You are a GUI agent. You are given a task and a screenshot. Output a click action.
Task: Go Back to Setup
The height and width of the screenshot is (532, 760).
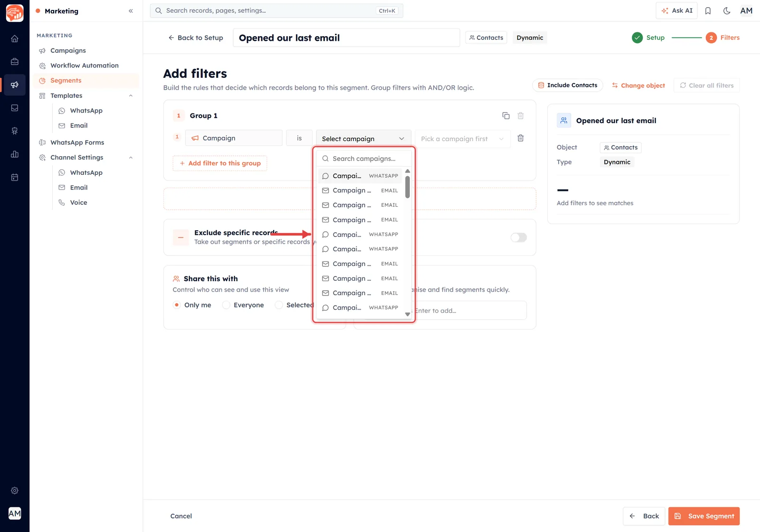click(195, 38)
